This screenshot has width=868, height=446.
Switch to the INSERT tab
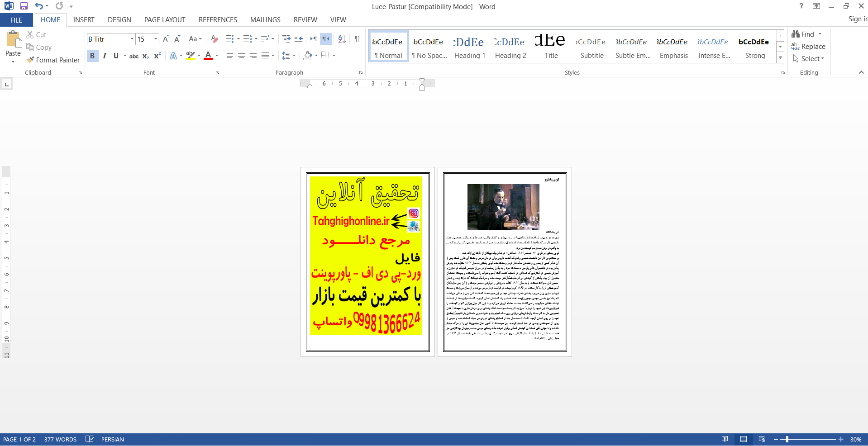pos(84,20)
